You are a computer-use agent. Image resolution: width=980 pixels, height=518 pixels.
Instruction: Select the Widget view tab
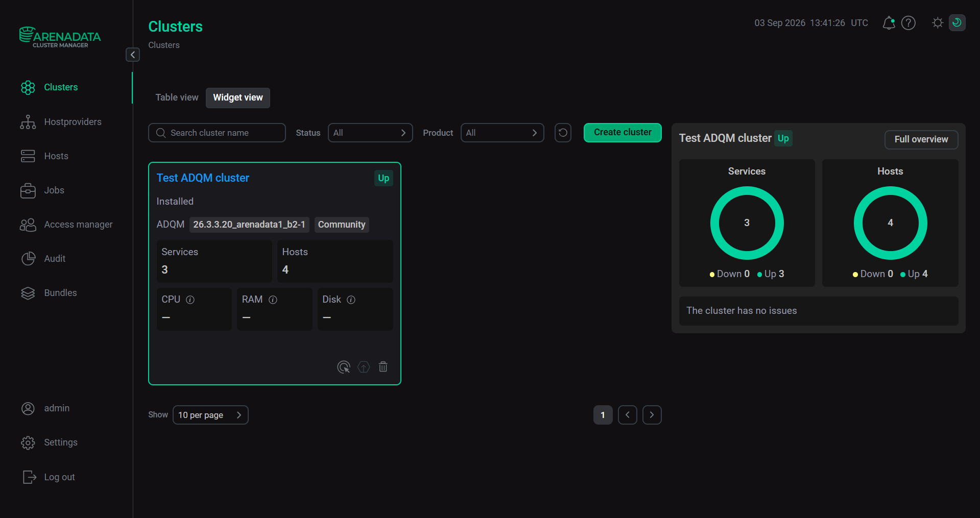coord(238,97)
